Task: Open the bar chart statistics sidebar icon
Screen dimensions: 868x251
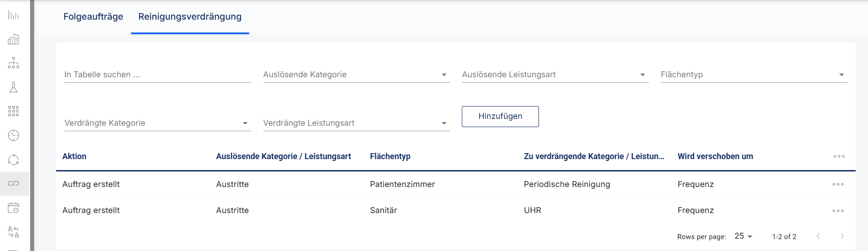Action: click(14, 15)
